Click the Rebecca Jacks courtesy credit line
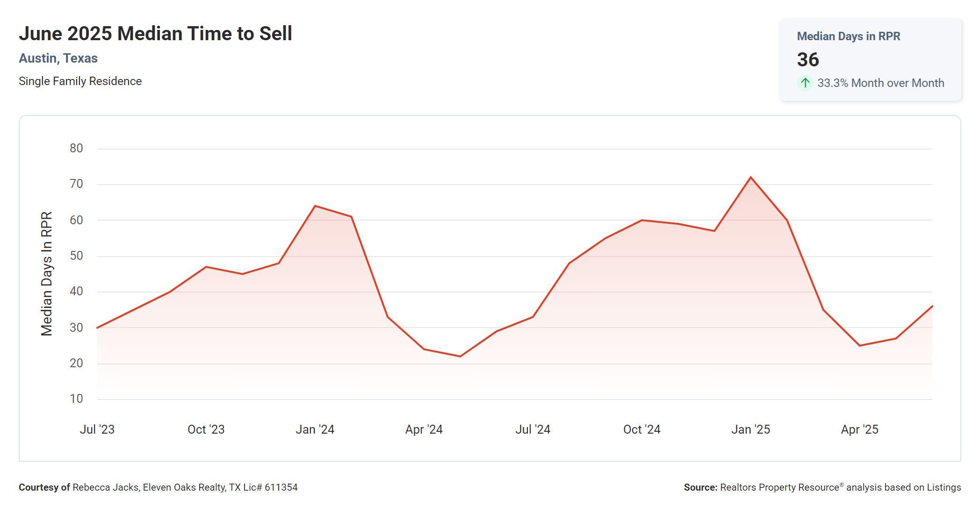980x514 pixels. pos(158,487)
